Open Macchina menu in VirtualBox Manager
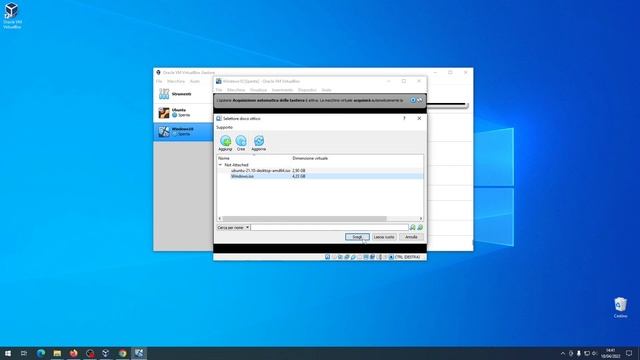Viewport: 640px width, 360px height. [x=176, y=82]
